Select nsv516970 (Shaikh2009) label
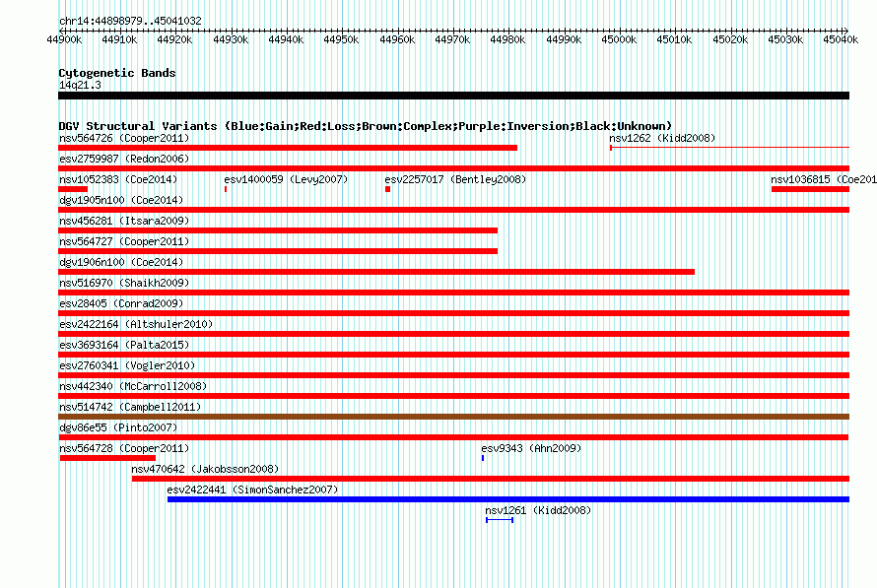 tap(124, 283)
